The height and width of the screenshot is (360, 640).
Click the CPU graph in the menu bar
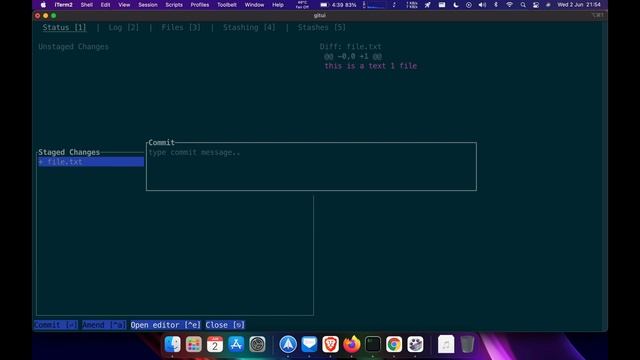[376, 5]
